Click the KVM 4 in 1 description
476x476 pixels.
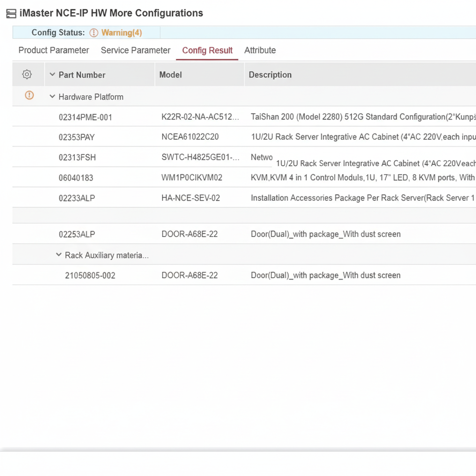pos(363,178)
